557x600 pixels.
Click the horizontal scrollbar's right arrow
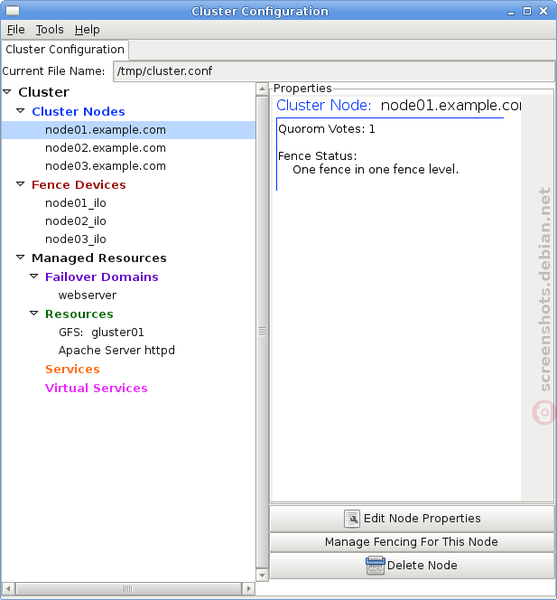[249, 588]
